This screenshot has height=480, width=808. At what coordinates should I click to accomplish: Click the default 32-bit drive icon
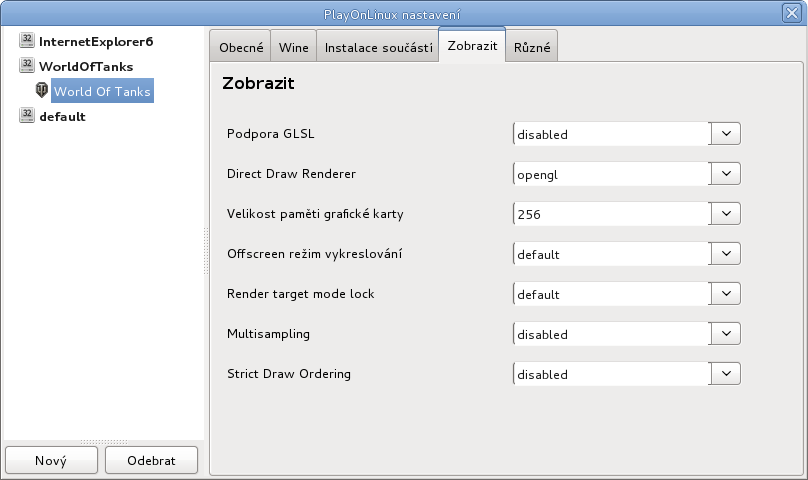point(27,115)
